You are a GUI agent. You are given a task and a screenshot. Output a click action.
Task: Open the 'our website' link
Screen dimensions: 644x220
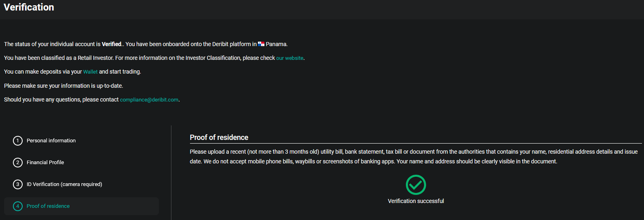pyautogui.click(x=290, y=58)
